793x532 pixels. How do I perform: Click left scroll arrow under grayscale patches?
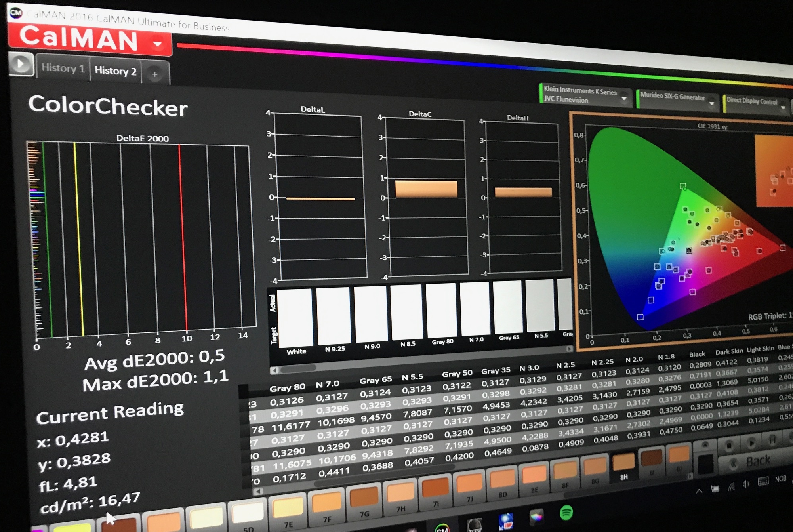coord(274,370)
